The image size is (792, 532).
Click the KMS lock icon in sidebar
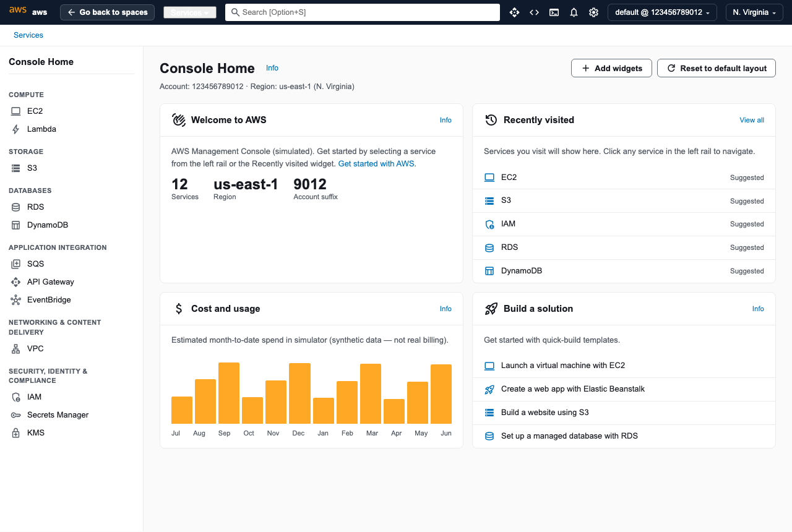tap(16, 433)
